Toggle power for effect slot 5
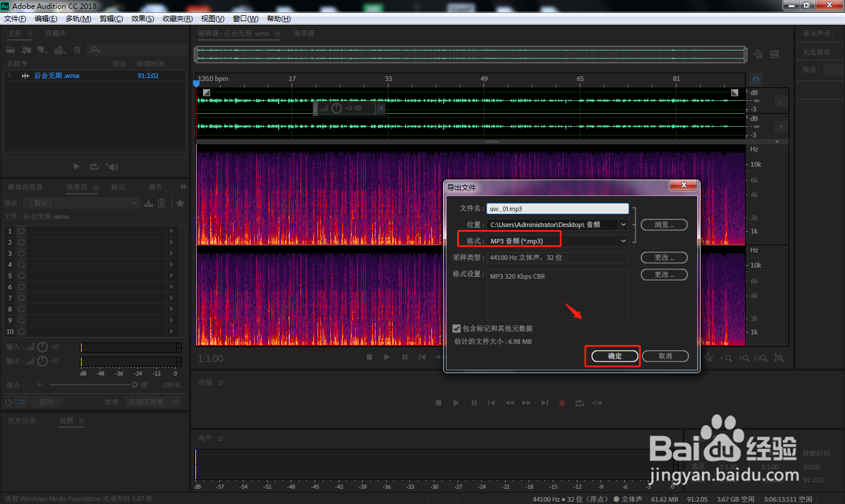Viewport: 845px width, 504px height. [21, 276]
